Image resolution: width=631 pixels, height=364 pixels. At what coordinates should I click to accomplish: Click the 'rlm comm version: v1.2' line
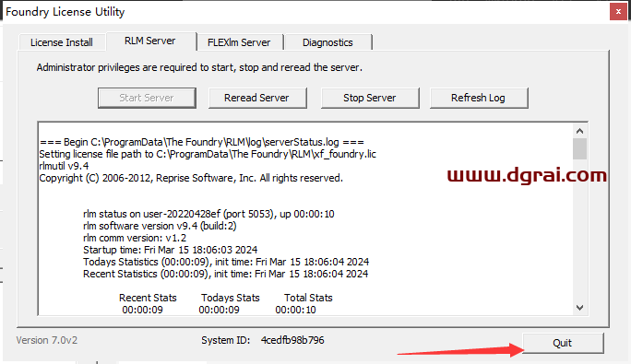point(135,238)
